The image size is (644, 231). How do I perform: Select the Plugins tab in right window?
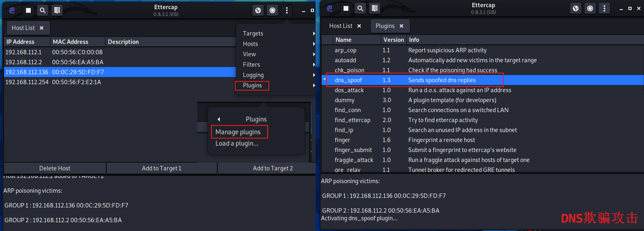[x=385, y=26]
